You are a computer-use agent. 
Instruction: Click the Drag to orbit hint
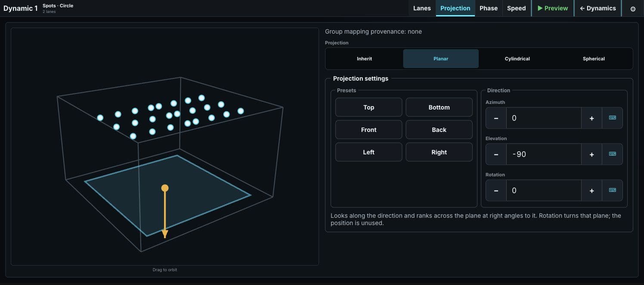coord(165,270)
